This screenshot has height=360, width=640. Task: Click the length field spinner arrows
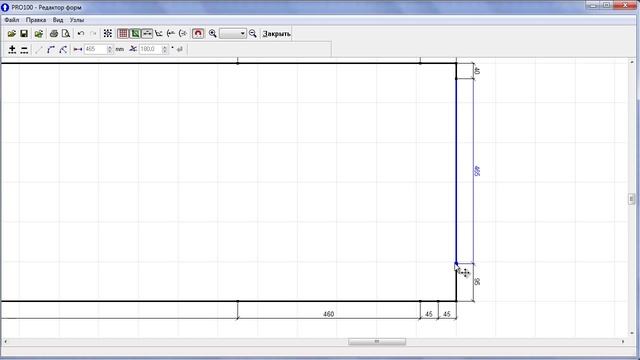pyautogui.click(x=109, y=49)
